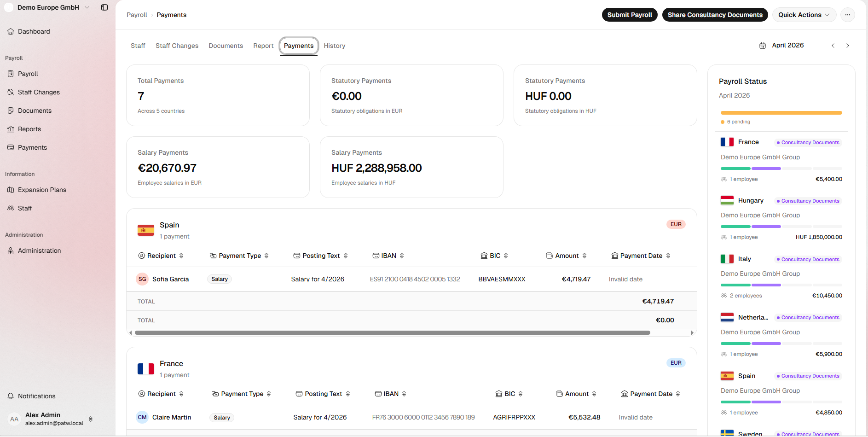This screenshot has width=868, height=437.
Task: Click Italy Consultancy Documents status badge
Action: click(808, 259)
